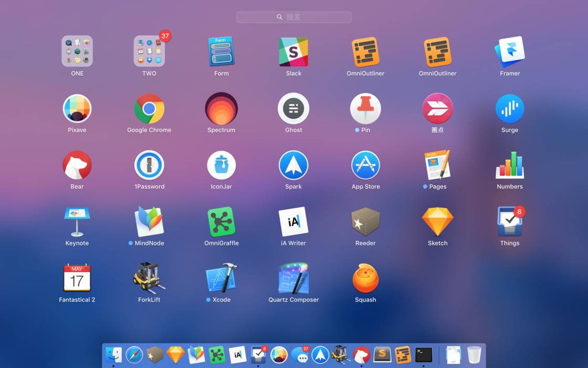Open the Surge app
588x368 pixels.
pos(510,108)
